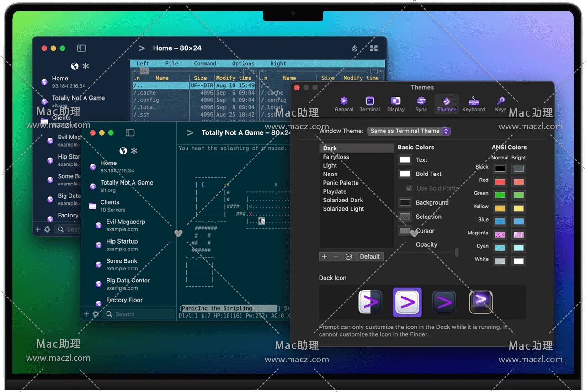Click globe icon in Totally Not A Game sidebar

pyautogui.click(x=123, y=151)
